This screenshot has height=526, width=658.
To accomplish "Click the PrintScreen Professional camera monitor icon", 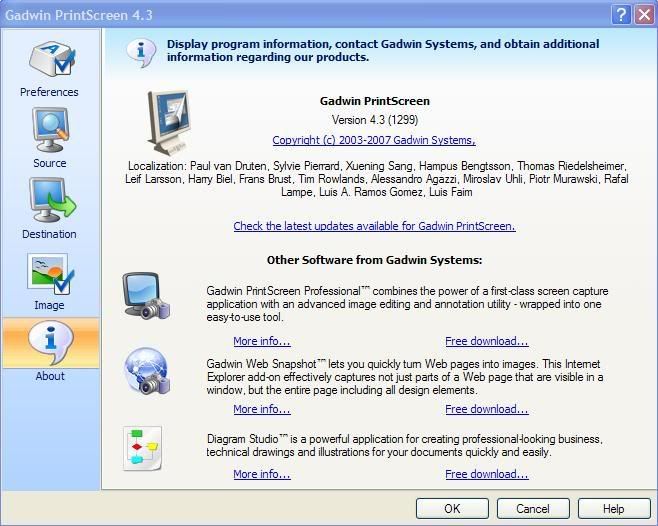I will (146, 297).
